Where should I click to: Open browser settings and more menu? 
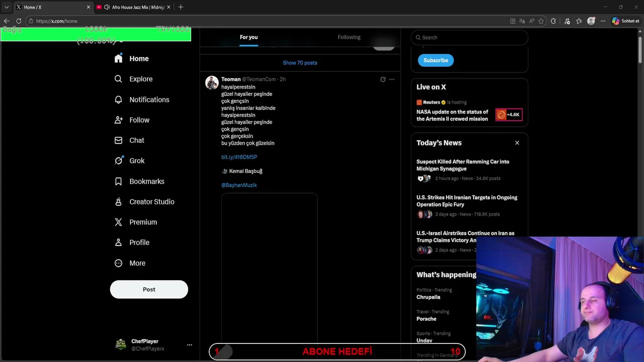tap(603, 21)
